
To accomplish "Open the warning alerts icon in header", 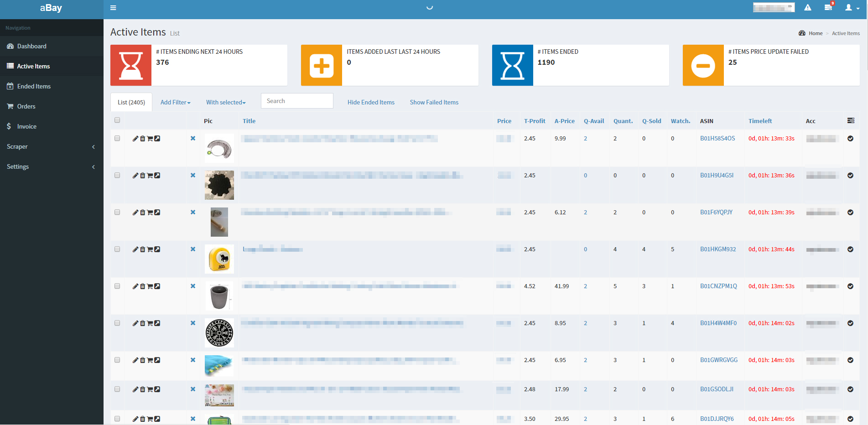I will [808, 8].
